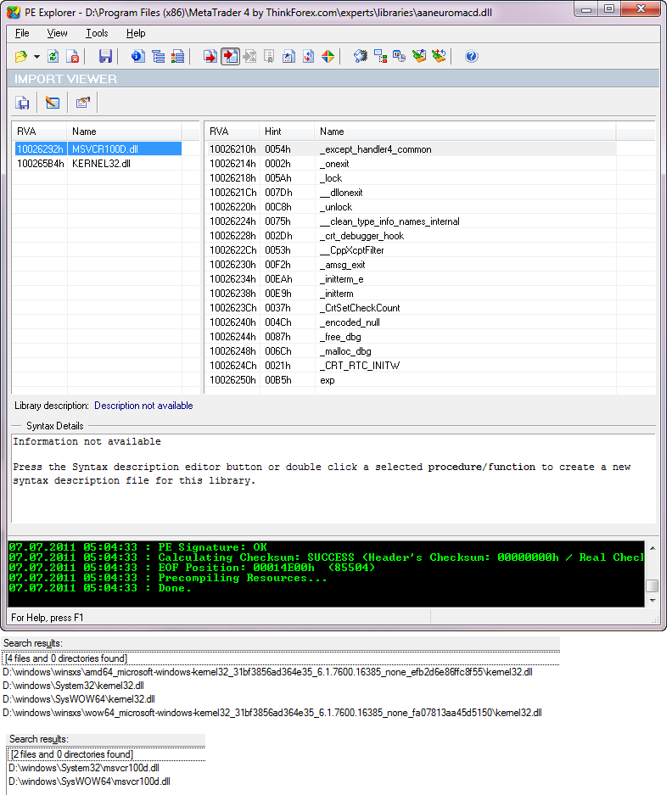The image size is (672, 801).
Task: Open the Relocations viewer icon
Action: tap(309, 57)
